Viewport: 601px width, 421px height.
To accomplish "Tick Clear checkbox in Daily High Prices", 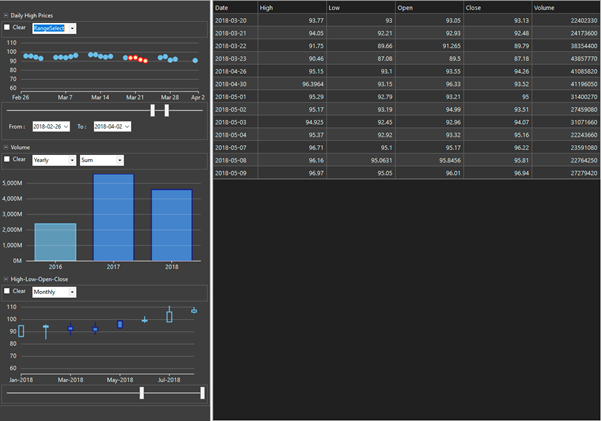I will tap(8, 28).
